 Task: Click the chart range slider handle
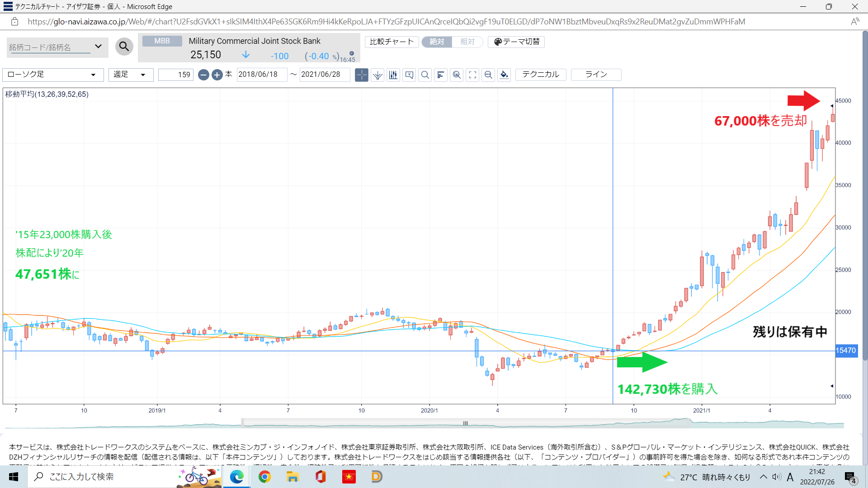coord(465,423)
